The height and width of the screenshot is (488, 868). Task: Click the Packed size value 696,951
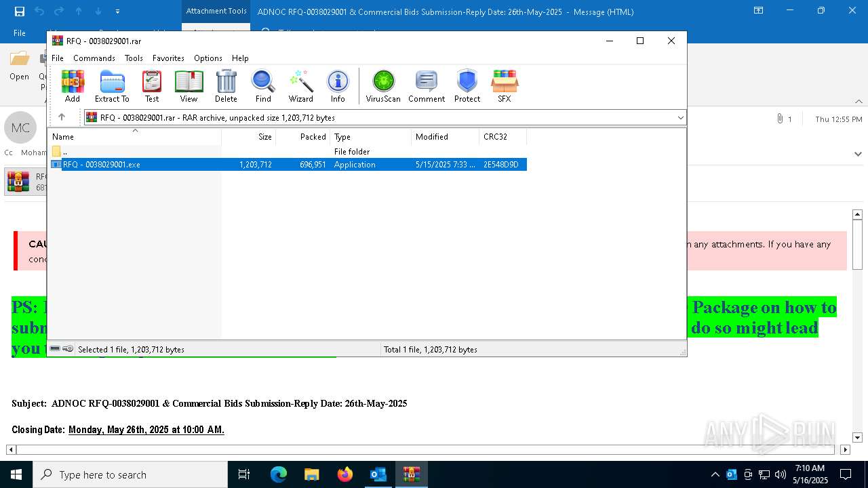point(313,165)
